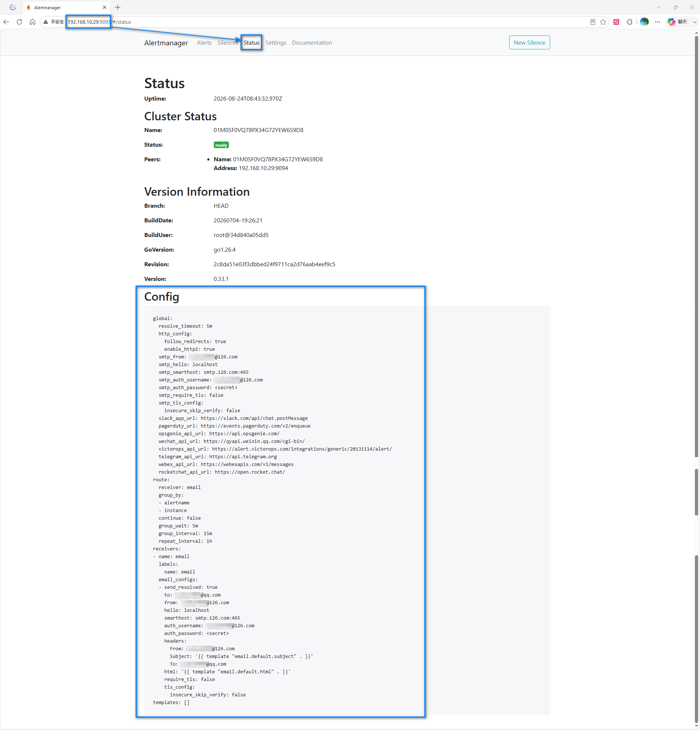Click the webex_api_url config line
This screenshot has height=730, width=700.
tap(226, 465)
